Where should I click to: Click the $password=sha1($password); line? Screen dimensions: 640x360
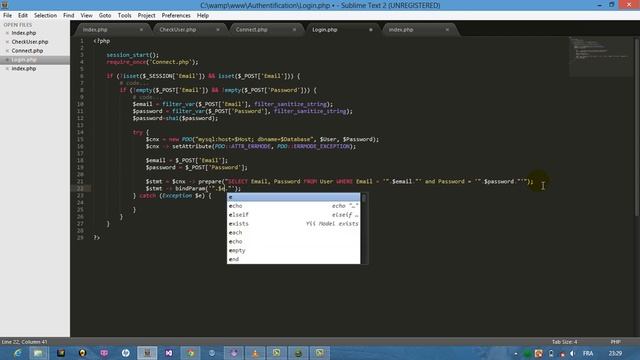175,118
